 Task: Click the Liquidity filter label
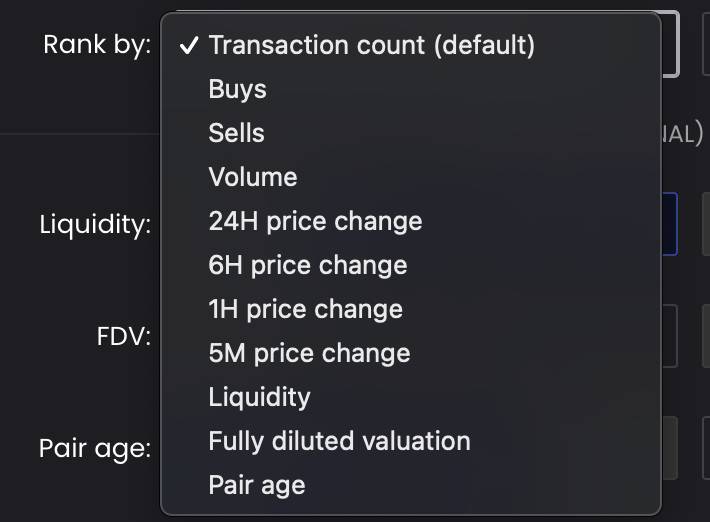tap(95, 225)
